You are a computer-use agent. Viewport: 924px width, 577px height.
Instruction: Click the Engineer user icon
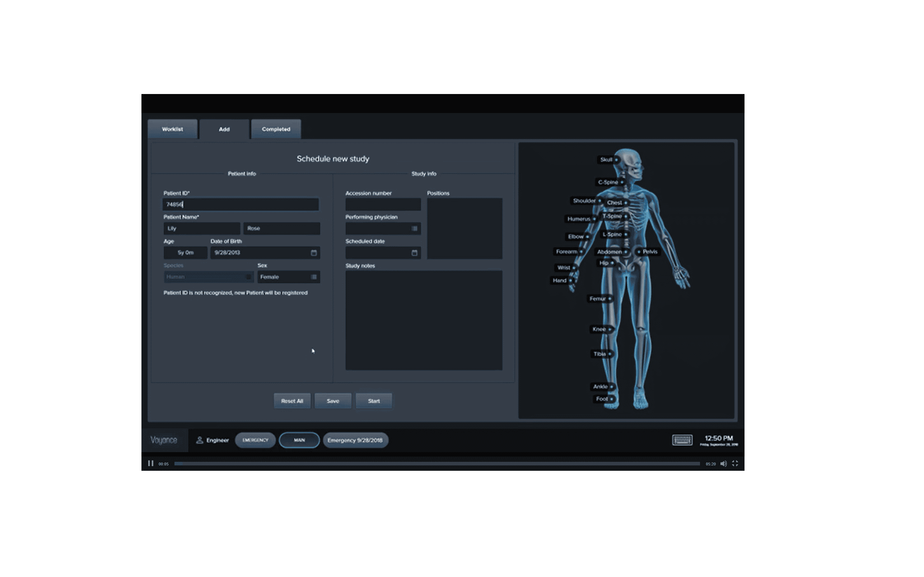click(x=199, y=440)
